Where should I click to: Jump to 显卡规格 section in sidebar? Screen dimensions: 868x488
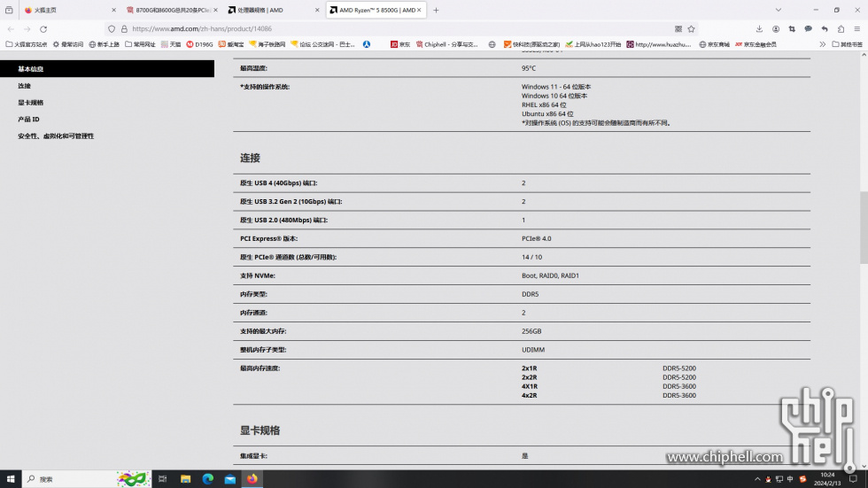click(30, 103)
